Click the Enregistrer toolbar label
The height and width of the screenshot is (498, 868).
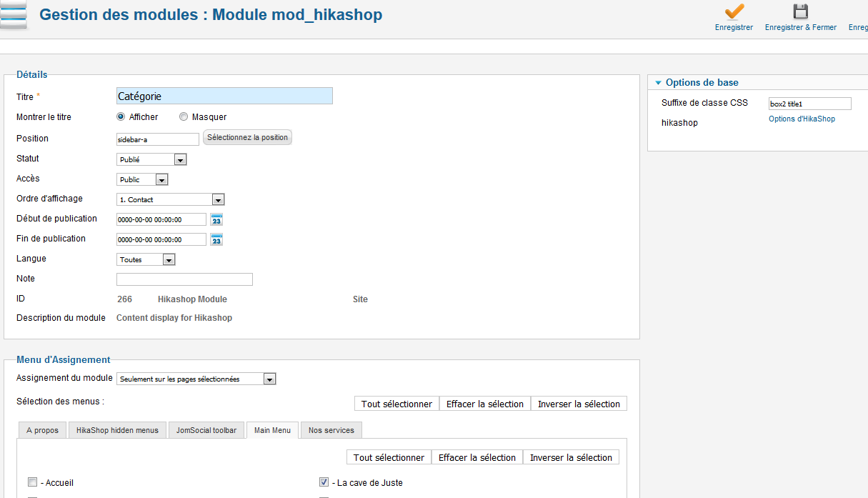[734, 27]
